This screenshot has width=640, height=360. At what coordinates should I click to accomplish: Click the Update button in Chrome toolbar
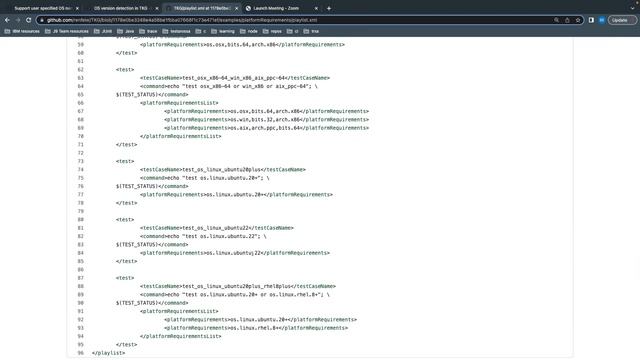pyautogui.click(x=622, y=20)
